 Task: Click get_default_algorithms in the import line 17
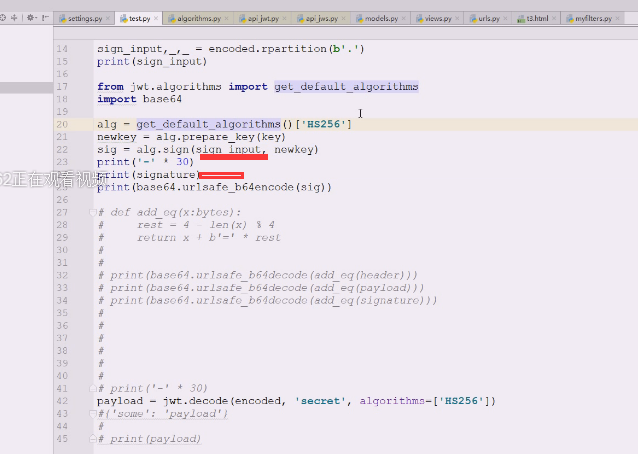(346, 87)
